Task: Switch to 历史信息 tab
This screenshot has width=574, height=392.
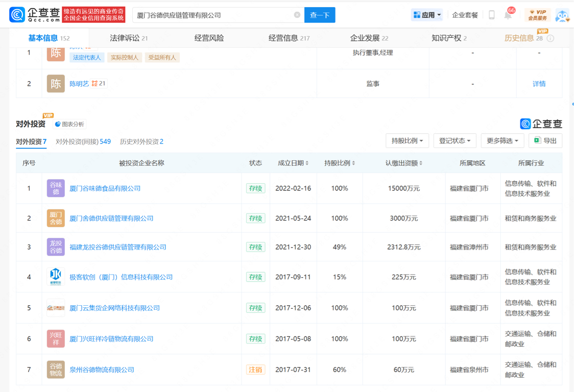Action: [x=523, y=38]
